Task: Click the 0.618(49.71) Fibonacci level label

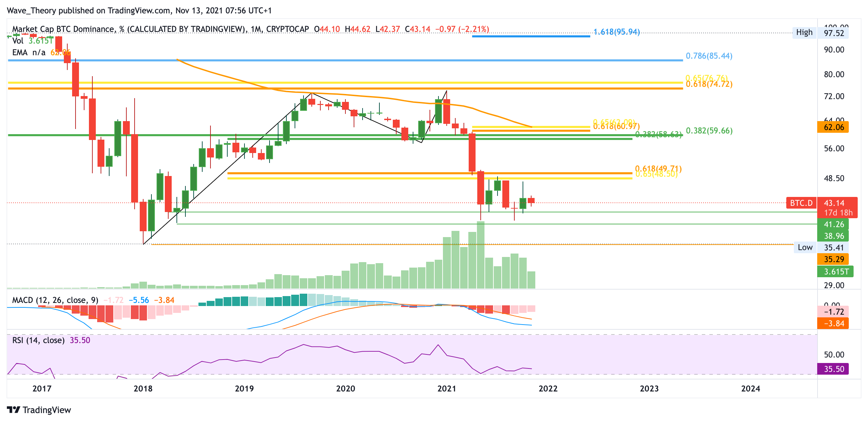Action: click(658, 168)
